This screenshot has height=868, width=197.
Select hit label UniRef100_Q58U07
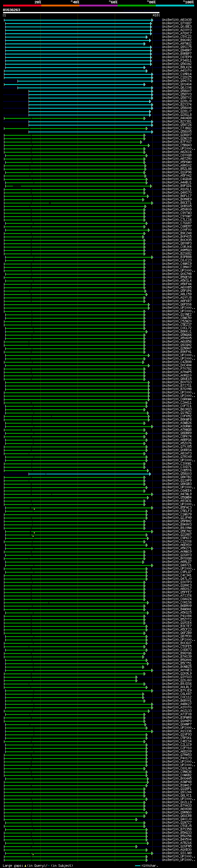pyautogui.click(x=177, y=91)
